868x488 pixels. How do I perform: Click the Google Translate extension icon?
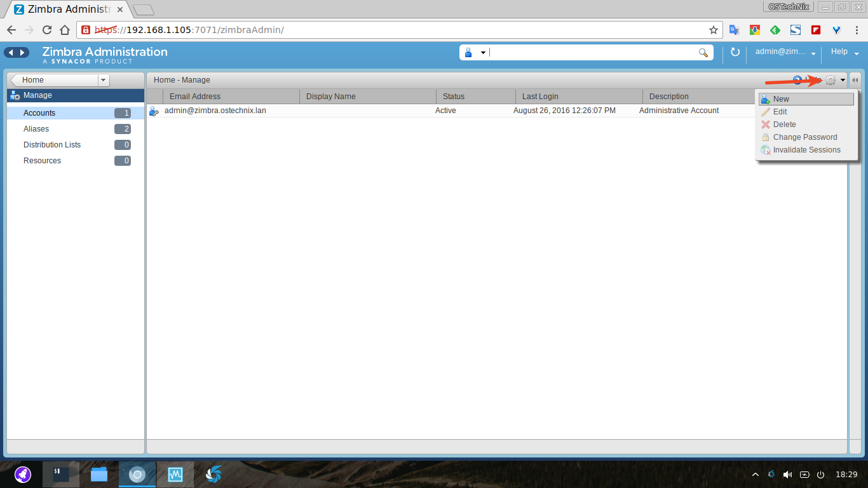(734, 30)
